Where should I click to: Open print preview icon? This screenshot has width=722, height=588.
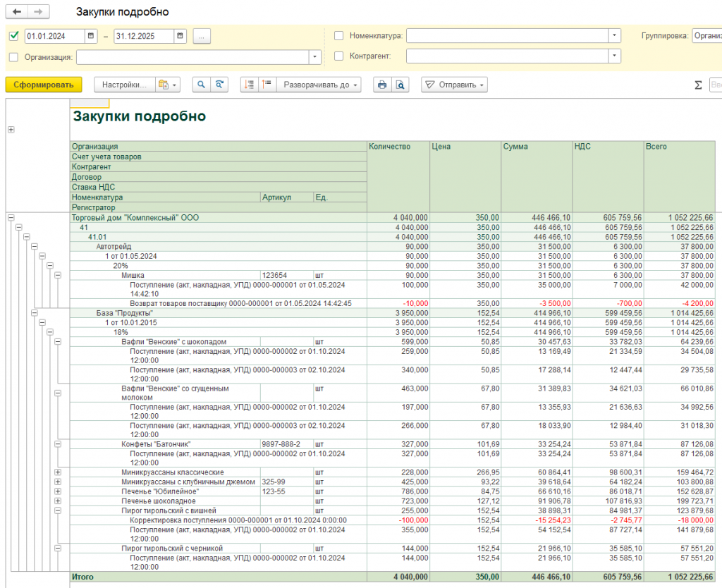[400, 85]
